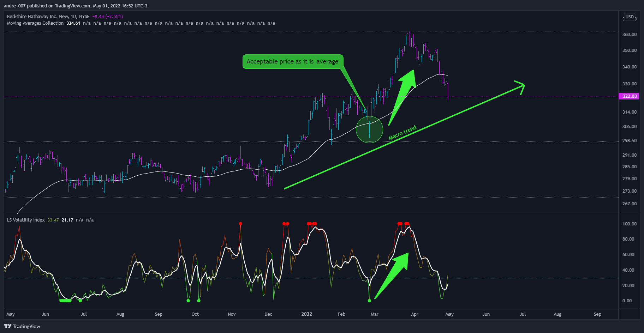
Task: Click the Mar label on time axis
Action: [x=375, y=314]
